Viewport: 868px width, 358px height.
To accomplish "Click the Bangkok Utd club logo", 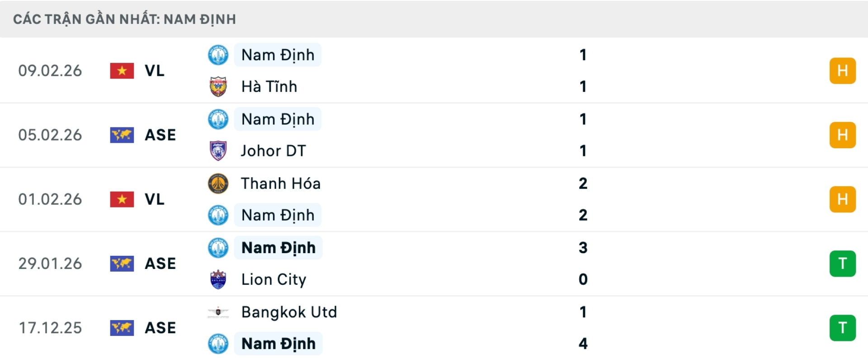I will click(x=218, y=312).
